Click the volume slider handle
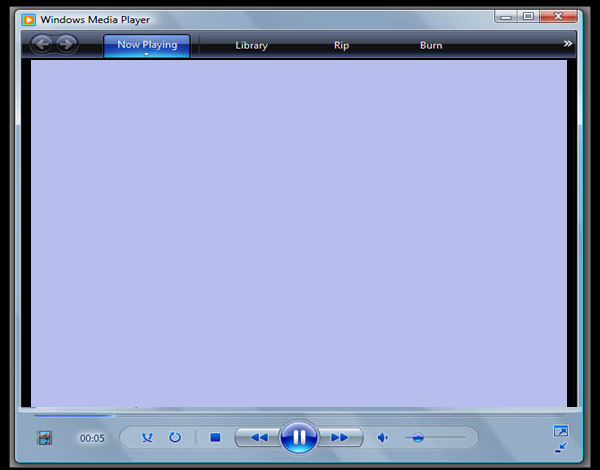This screenshot has width=600, height=470. (x=418, y=437)
